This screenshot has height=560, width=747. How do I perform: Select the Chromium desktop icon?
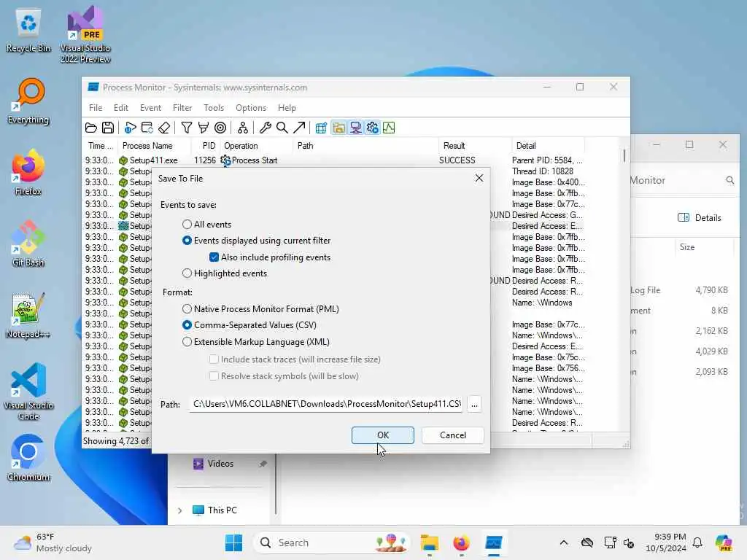(28, 458)
